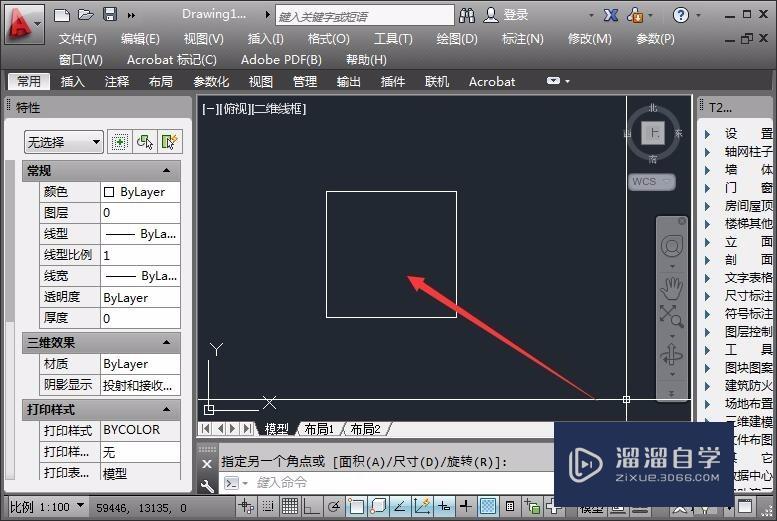Collapse the 三维效果 properties section

pyautogui.click(x=166, y=343)
